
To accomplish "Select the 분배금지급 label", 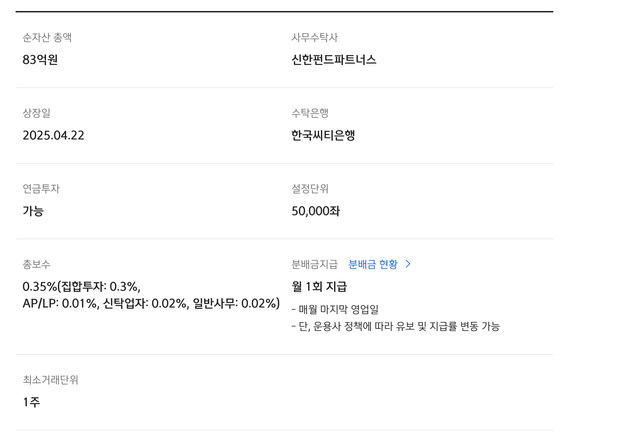I will pyautogui.click(x=314, y=264).
